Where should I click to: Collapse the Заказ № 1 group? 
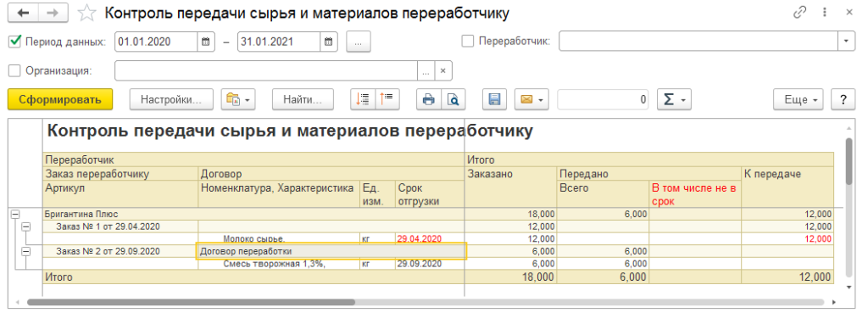pyautogui.click(x=26, y=226)
